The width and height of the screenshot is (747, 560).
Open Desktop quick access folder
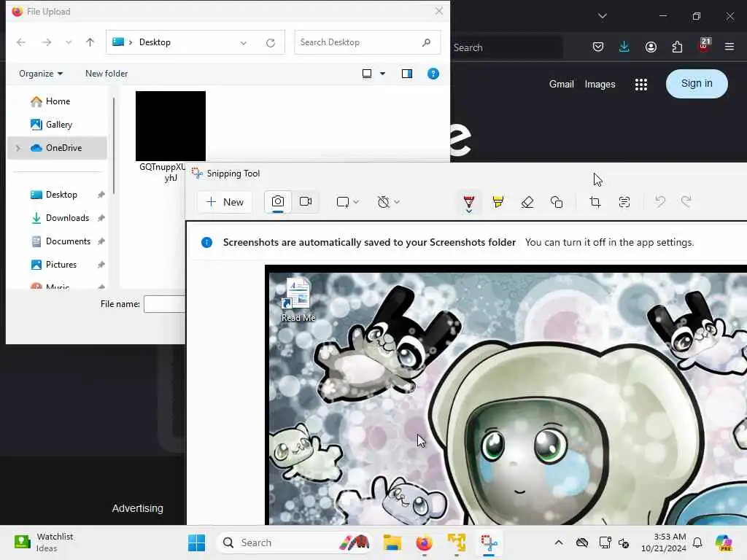61,195
